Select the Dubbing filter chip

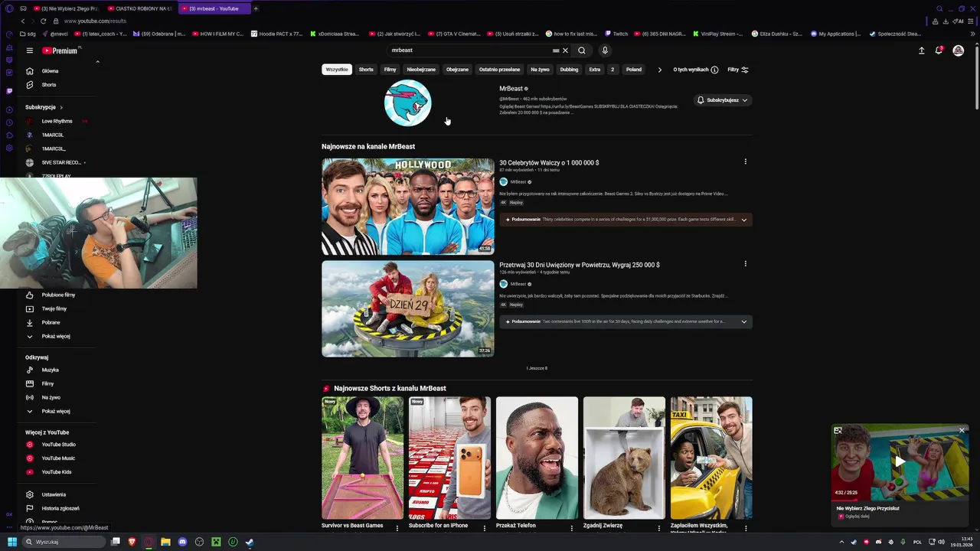pos(569,70)
